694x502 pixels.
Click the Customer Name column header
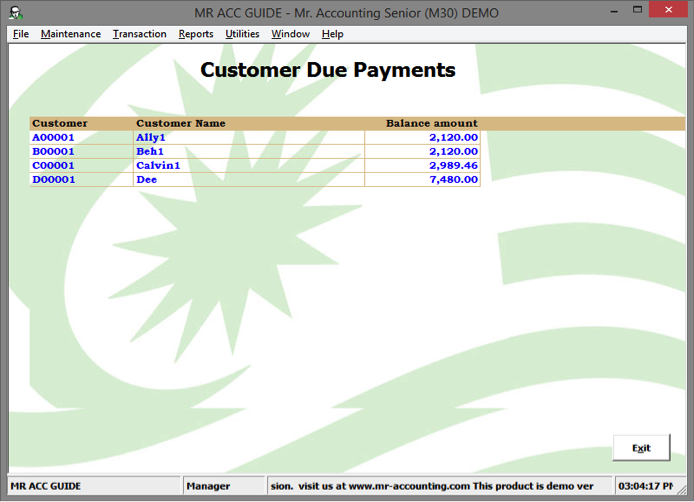tap(181, 124)
